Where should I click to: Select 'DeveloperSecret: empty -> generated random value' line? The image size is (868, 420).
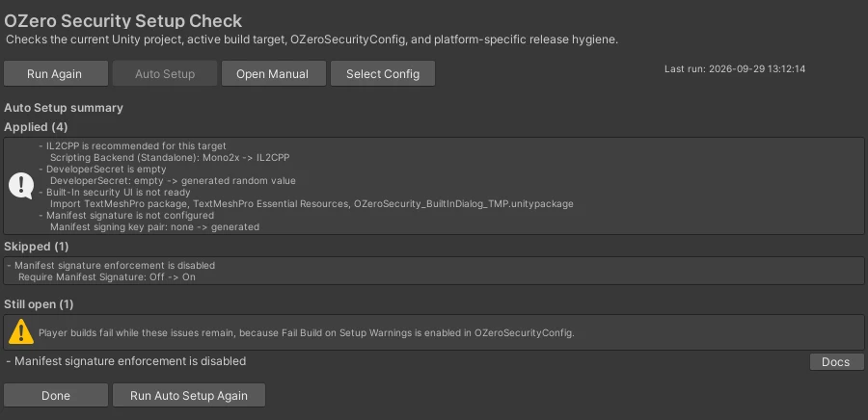click(173, 181)
